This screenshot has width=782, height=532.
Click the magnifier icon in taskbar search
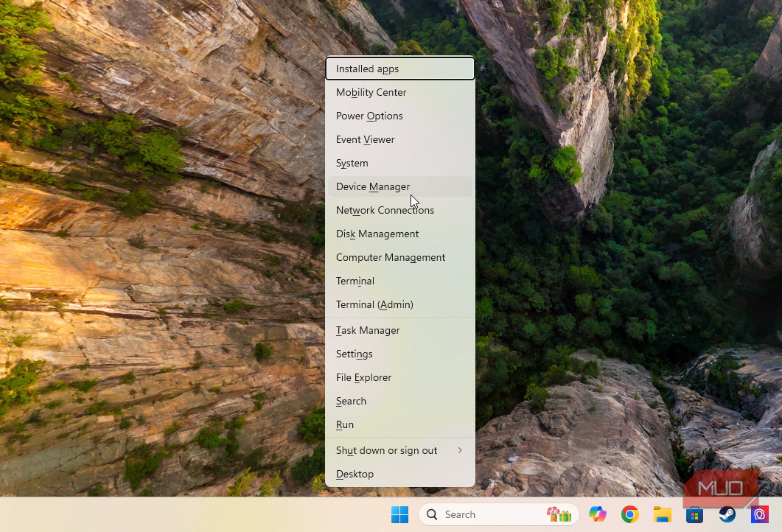(x=432, y=514)
